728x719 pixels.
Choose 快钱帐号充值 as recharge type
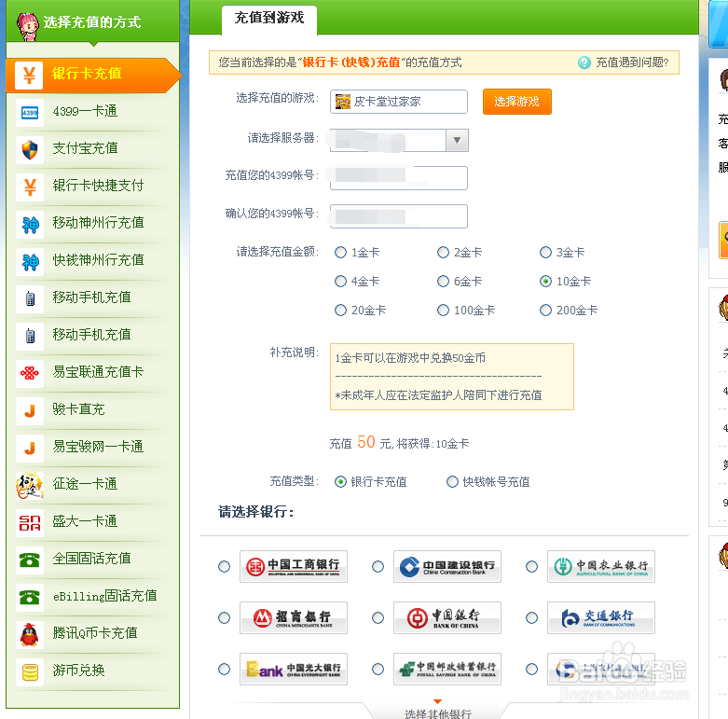click(x=452, y=481)
